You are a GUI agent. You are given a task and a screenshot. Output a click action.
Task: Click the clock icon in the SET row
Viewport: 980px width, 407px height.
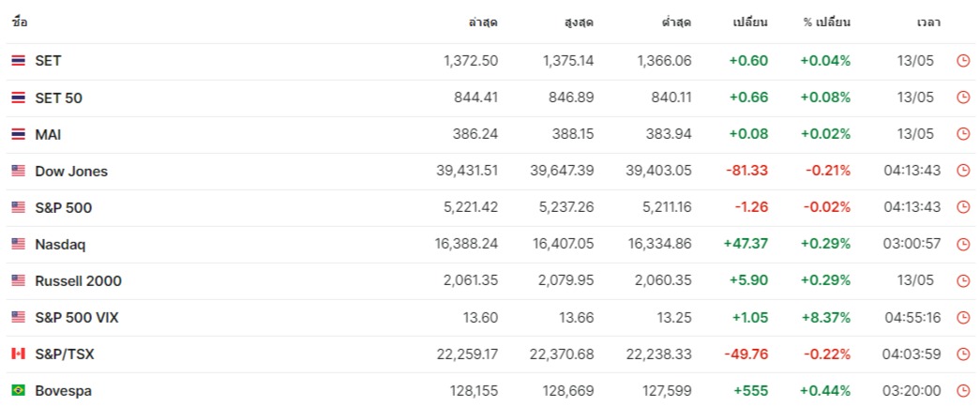(962, 61)
